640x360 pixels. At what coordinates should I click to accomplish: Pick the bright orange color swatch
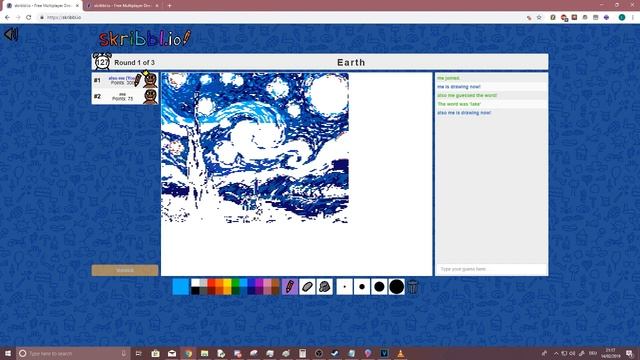tap(220, 282)
